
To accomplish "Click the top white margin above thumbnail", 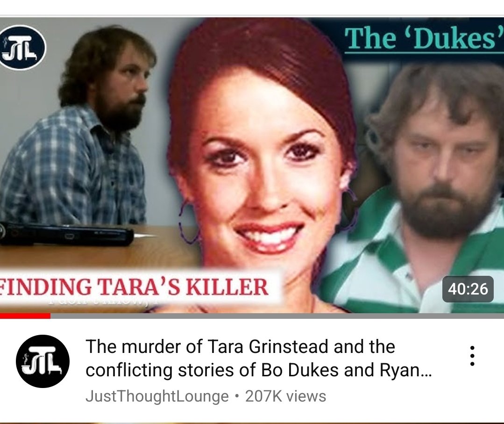I will tap(252, 7).
